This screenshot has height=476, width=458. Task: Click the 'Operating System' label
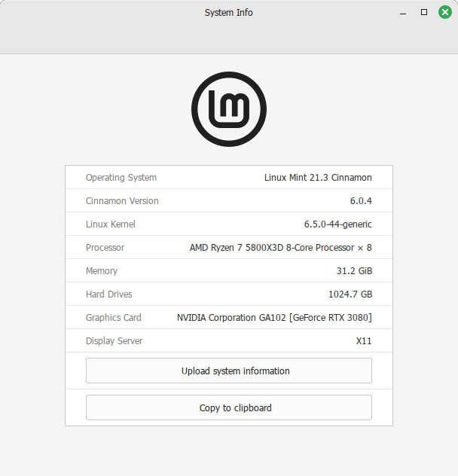click(x=121, y=177)
